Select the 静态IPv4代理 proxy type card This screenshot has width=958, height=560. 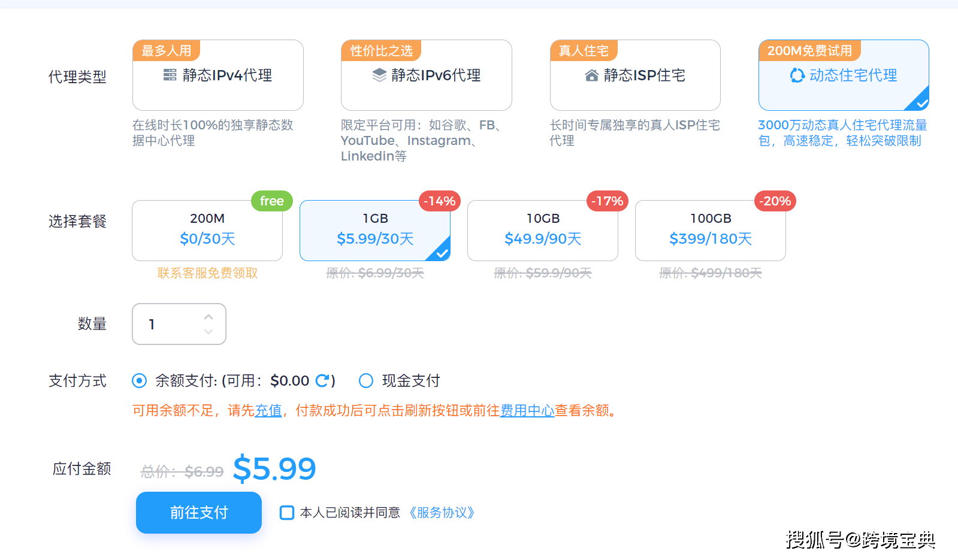[x=217, y=75]
